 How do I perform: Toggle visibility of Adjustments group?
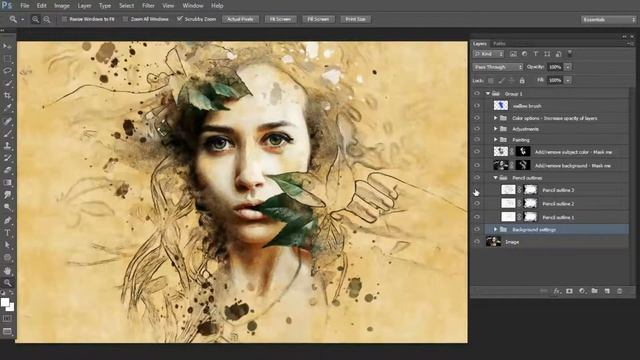(477, 129)
